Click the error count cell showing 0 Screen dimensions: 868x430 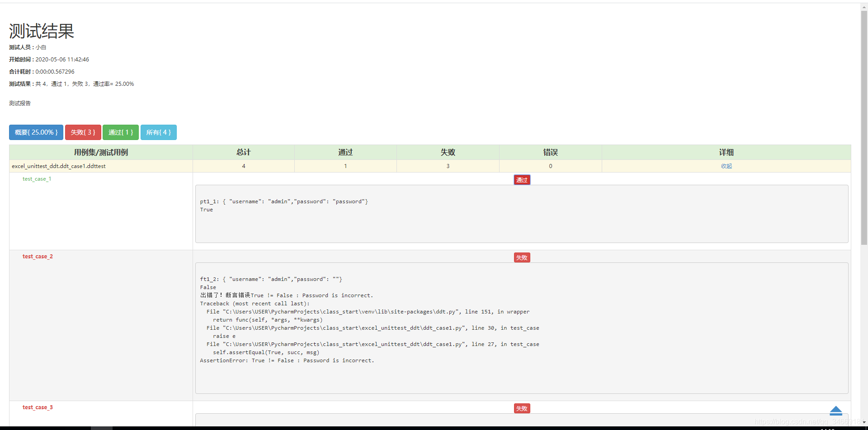tap(551, 166)
